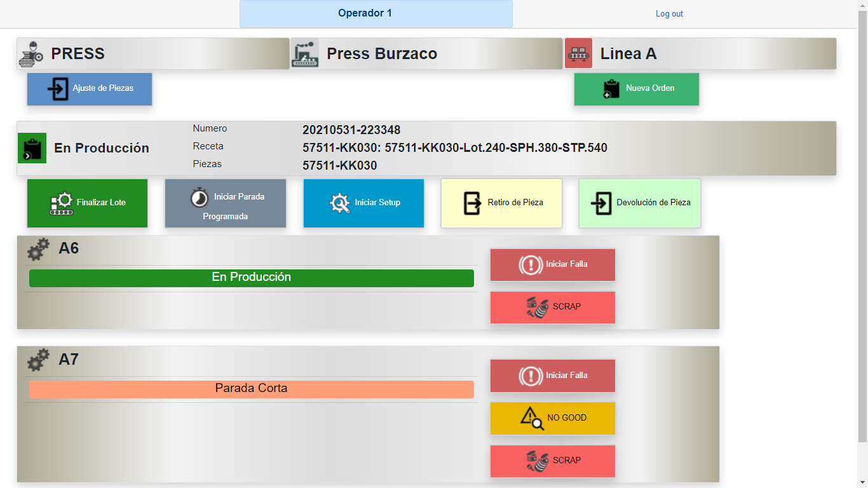This screenshot has height=488, width=868.
Task: Create a Nueva Orden
Action: [x=636, y=89]
